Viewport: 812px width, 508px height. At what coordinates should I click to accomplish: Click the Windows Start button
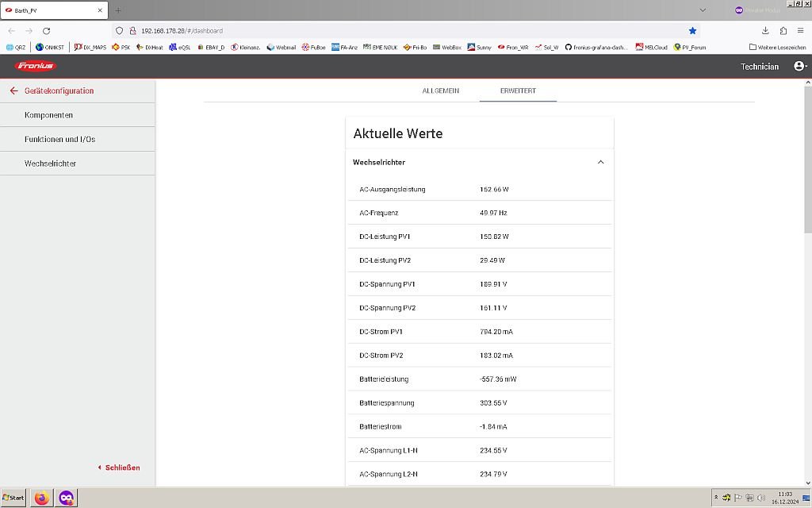coord(13,498)
